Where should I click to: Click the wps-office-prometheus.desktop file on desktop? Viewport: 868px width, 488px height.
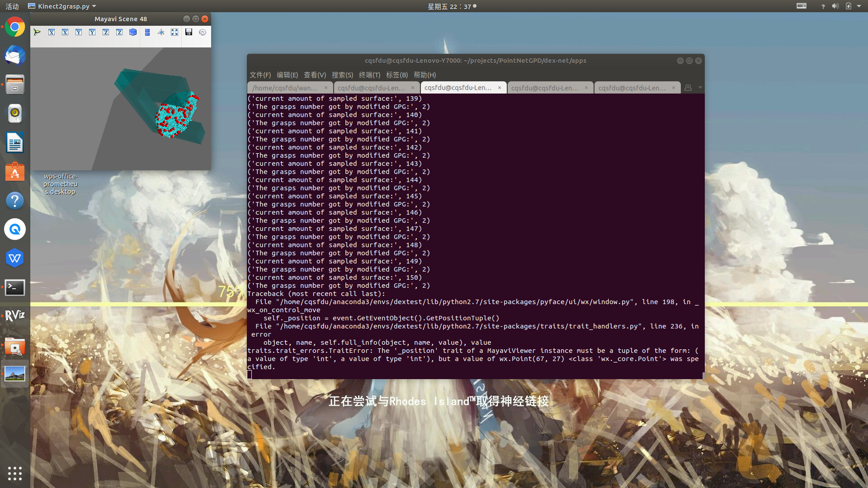click(x=60, y=184)
